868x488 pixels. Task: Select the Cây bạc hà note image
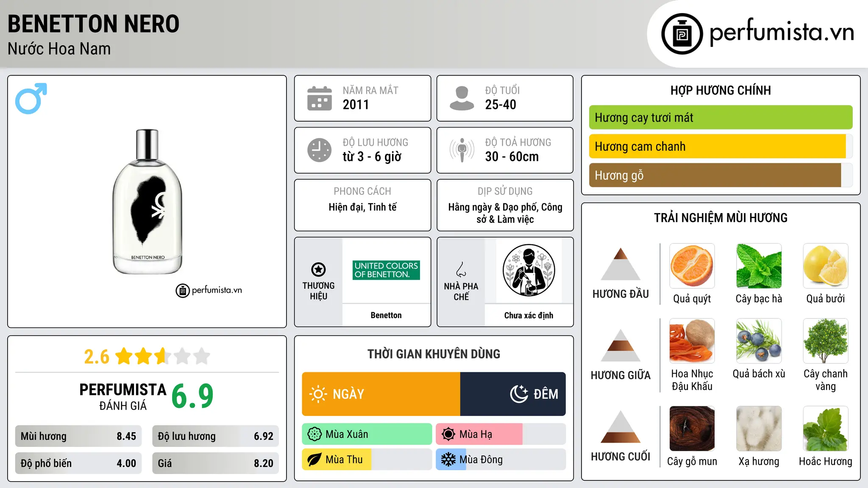coord(759,266)
